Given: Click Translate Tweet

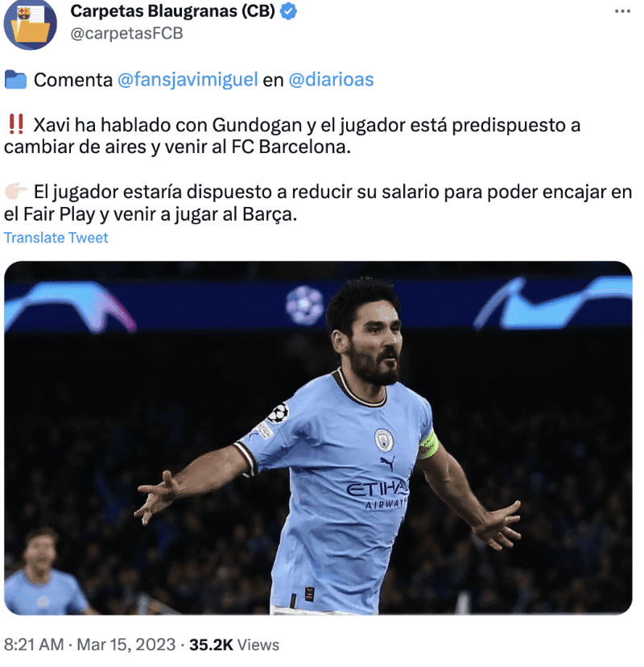Looking at the screenshot, I should click(56, 238).
